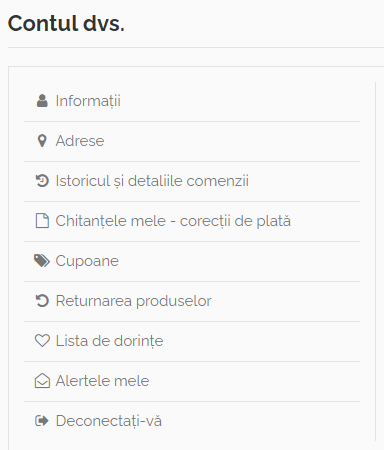The image size is (384, 450).
Task: Click the document icon beside Chitanțele mele
Action: tap(42, 221)
